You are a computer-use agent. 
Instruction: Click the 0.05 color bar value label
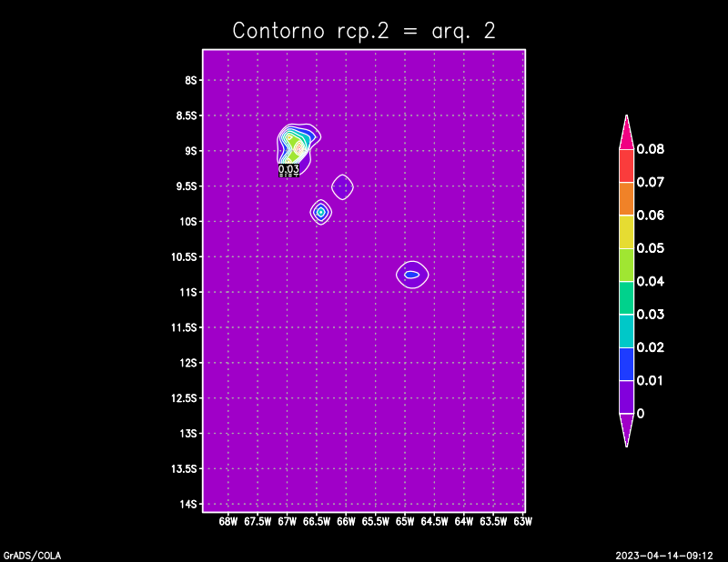pos(650,248)
